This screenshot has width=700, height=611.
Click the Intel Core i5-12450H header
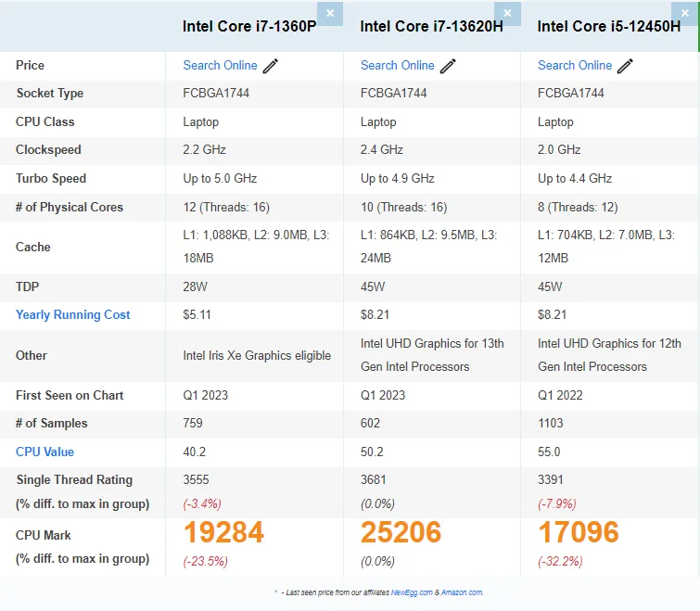608,26
